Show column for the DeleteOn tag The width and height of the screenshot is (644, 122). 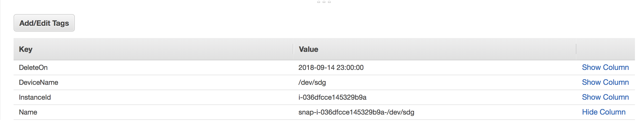pos(605,68)
